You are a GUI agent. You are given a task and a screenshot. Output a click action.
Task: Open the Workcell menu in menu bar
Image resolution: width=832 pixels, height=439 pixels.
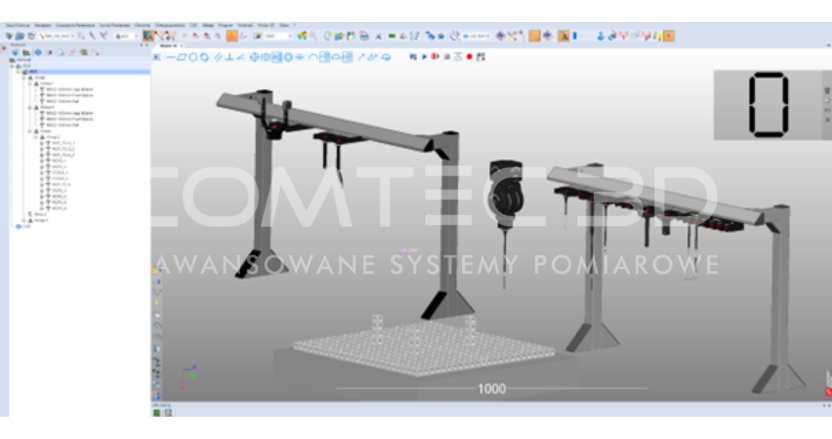[x=258, y=25]
